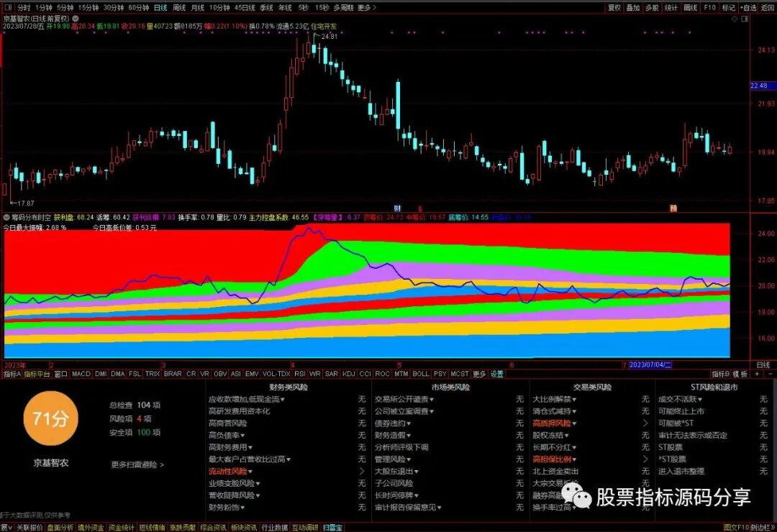Click 设置 in indicator bar
The image size is (777, 532).
[x=497, y=374]
